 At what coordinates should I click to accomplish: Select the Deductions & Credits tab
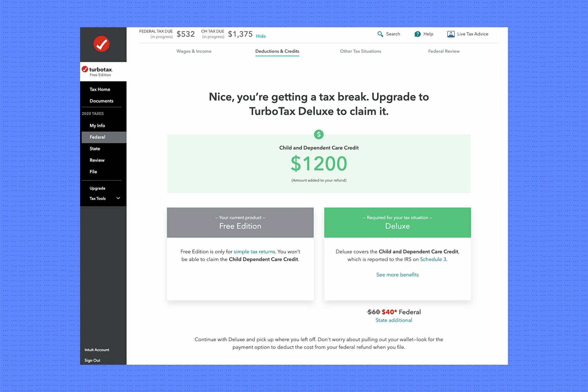click(277, 51)
